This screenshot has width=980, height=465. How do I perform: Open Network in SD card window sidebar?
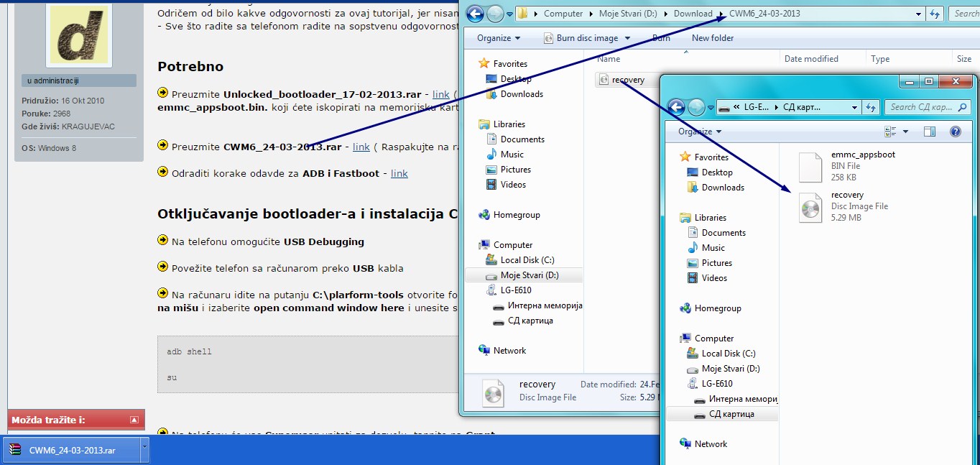[703, 444]
